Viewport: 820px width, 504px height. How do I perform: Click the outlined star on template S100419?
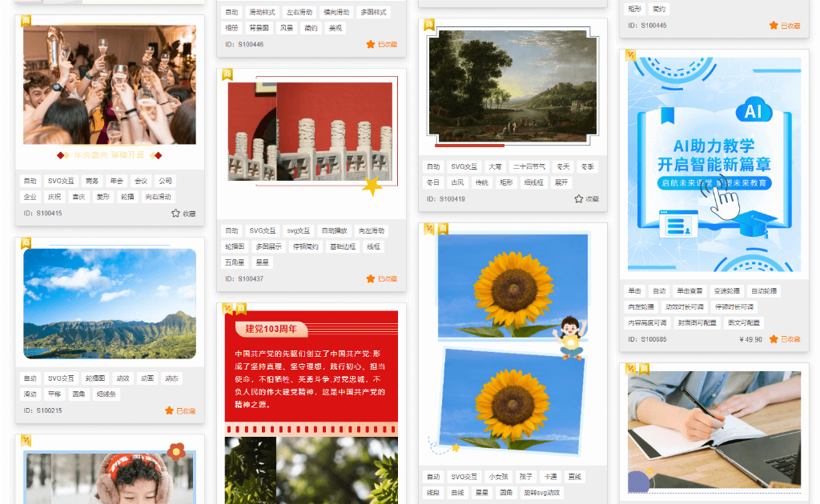[579, 198]
